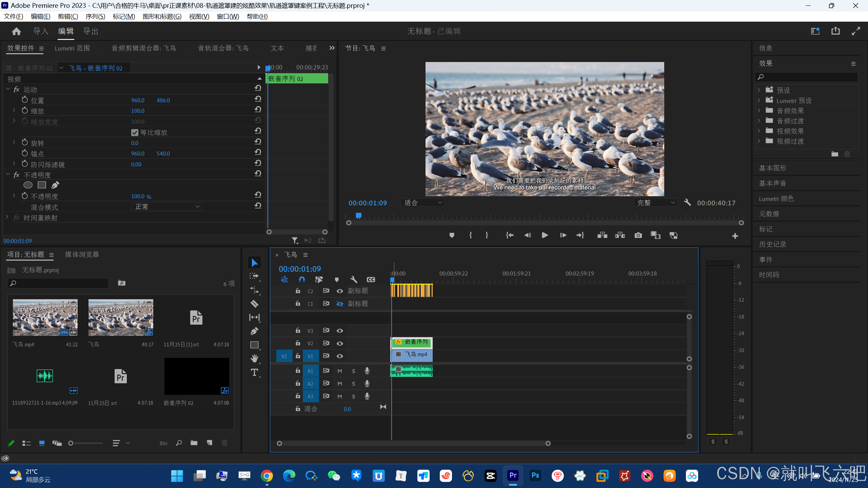
Task: Expand the 视频效果 folder in Effects
Action: click(759, 131)
